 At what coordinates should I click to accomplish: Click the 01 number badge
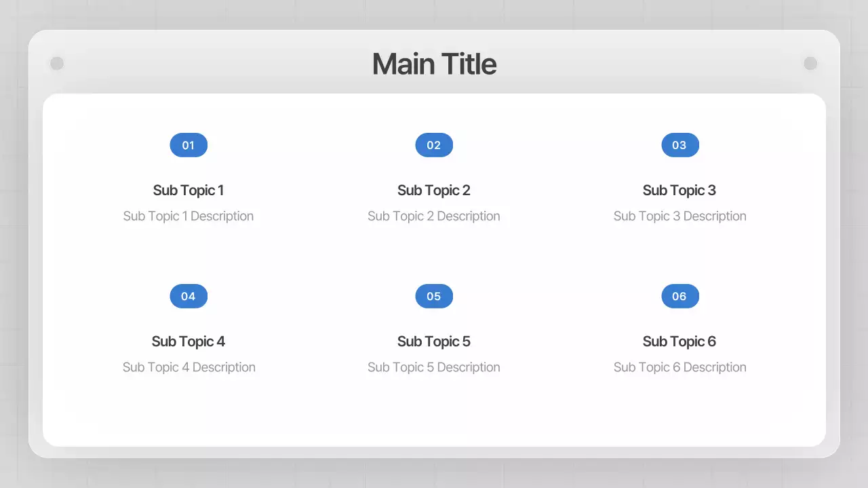tap(189, 145)
